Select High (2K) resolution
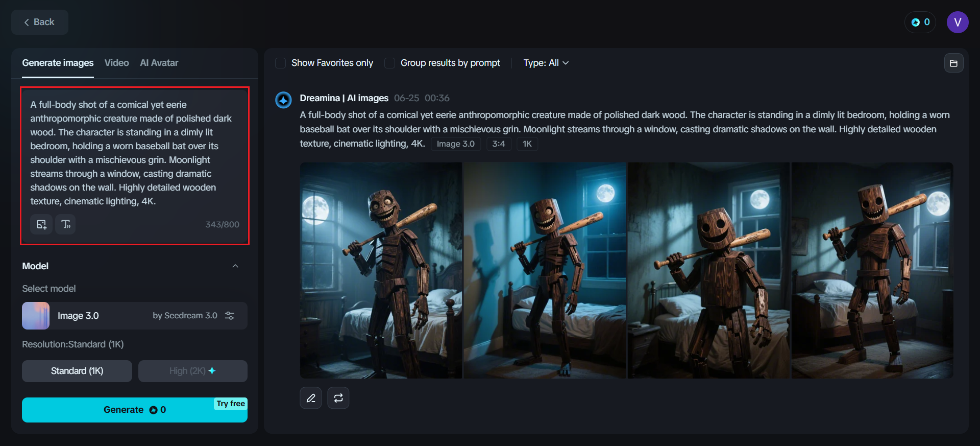 click(x=193, y=371)
